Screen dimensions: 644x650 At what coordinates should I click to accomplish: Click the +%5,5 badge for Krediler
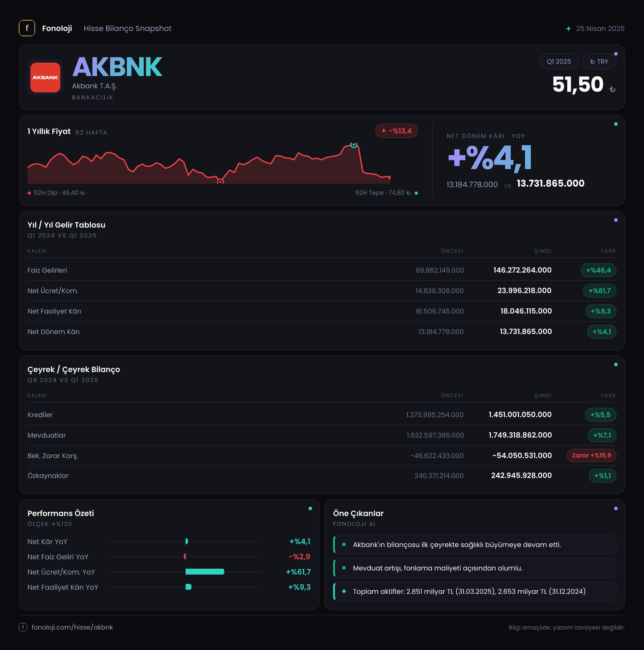601,415
